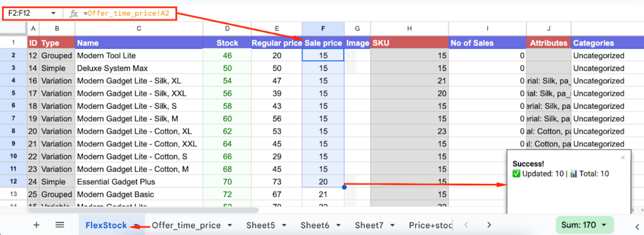This screenshot has height=235, width=644.
Task: Click the image placeholder in row 2
Action: (350, 55)
